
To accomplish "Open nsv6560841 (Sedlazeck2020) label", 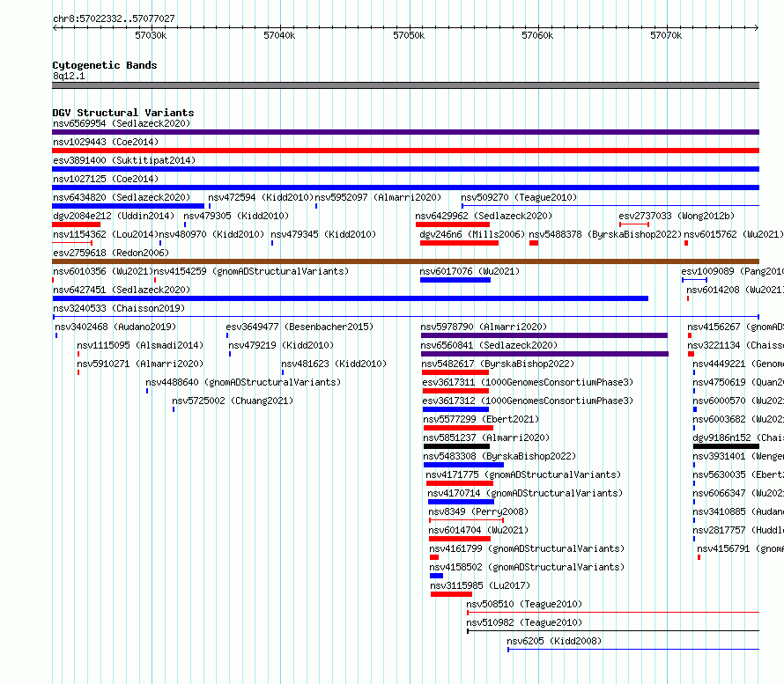I will [x=489, y=345].
